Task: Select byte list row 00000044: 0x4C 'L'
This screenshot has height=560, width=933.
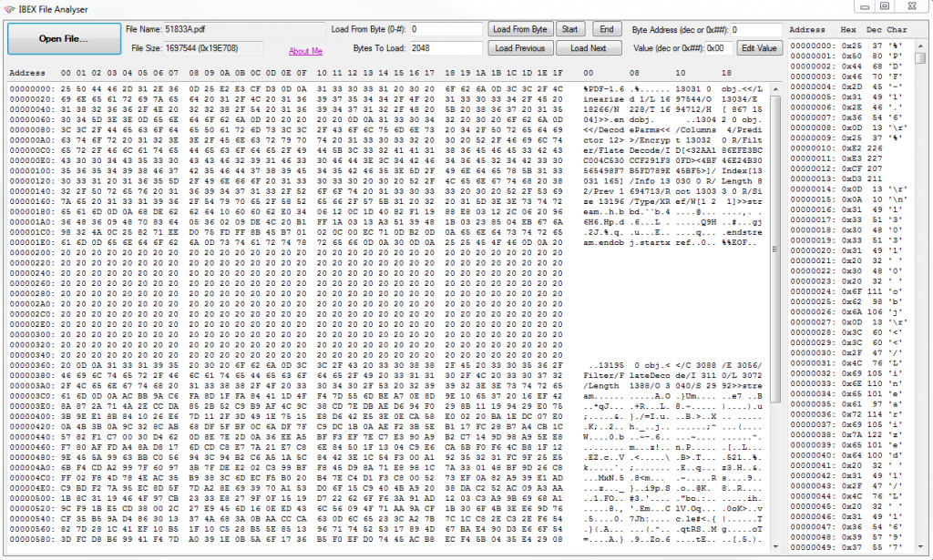Action: 847,495
